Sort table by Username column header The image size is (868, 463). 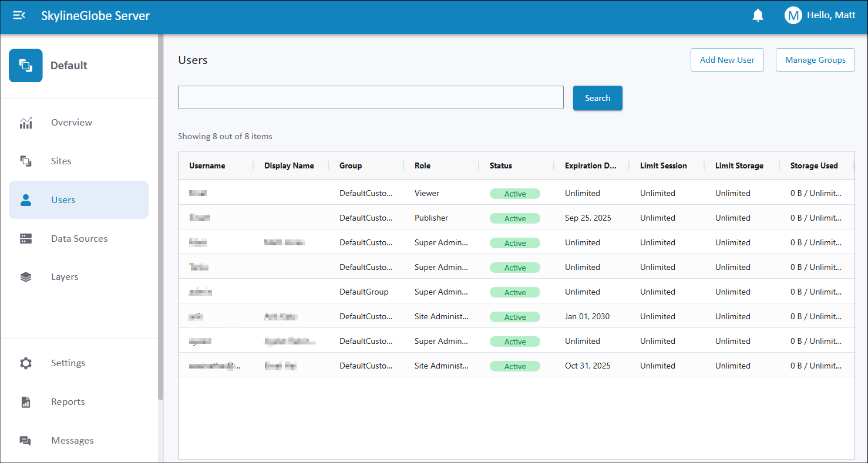[207, 166]
